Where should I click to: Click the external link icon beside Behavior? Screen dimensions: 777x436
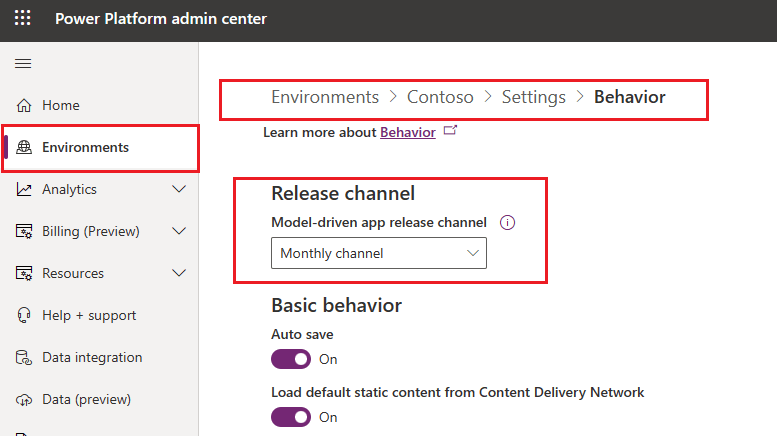click(x=450, y=131)
